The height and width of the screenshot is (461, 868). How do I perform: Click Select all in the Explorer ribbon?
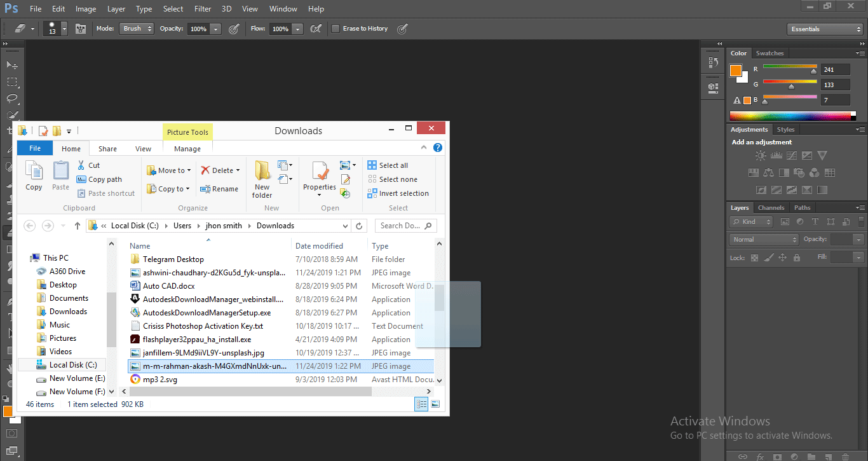point(388,165)
